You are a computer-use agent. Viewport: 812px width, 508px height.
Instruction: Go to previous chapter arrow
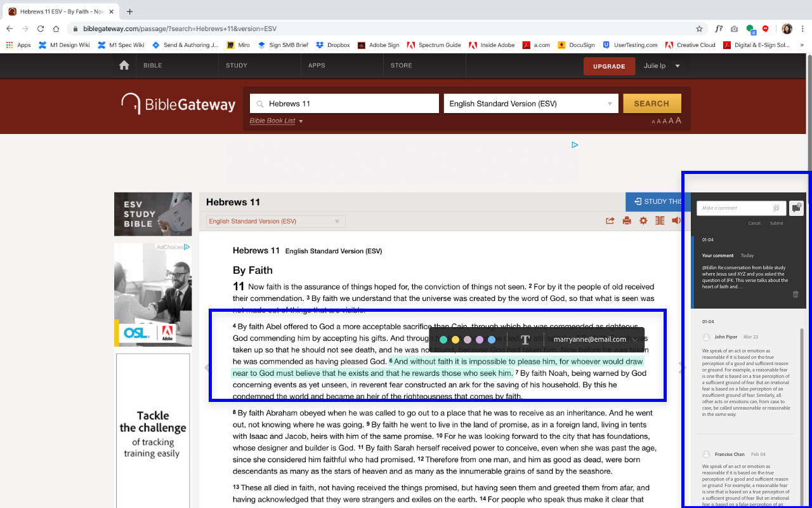click(206, 368)
